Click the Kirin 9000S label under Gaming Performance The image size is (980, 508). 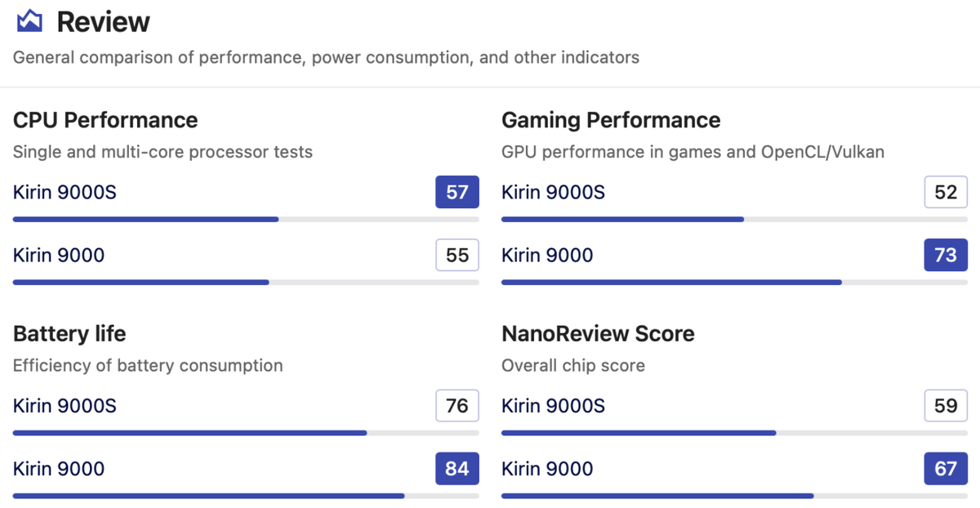(x=553, y=192)
